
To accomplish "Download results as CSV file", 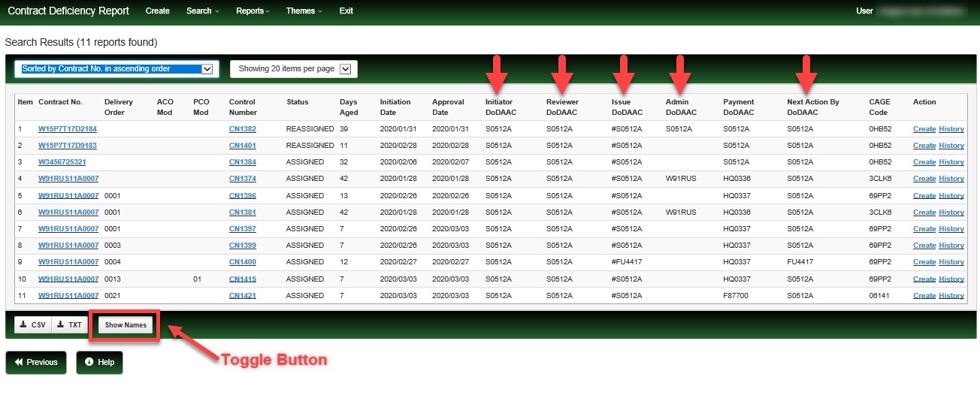I will pos(32,325).
